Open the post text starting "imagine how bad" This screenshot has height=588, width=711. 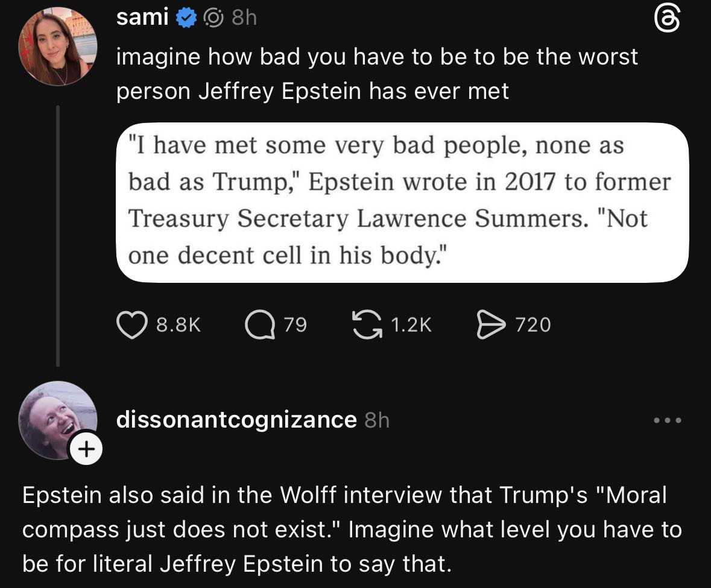pos(376,74)
